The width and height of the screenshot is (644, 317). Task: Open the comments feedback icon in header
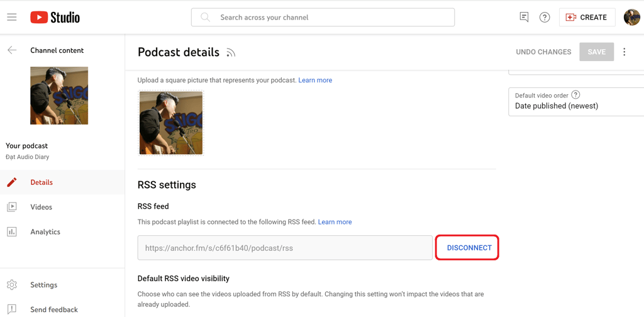tap(524, 17)
